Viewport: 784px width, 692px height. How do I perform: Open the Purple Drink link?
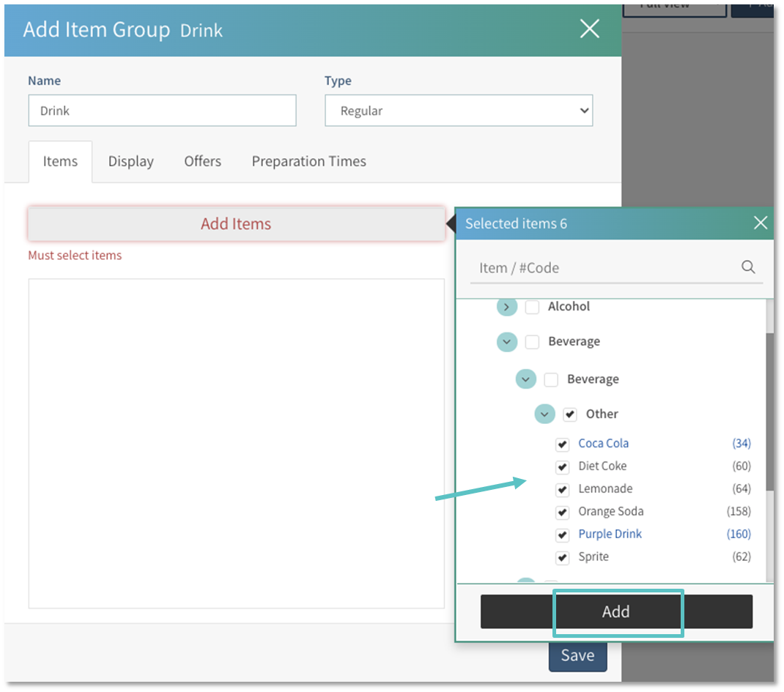610,535
